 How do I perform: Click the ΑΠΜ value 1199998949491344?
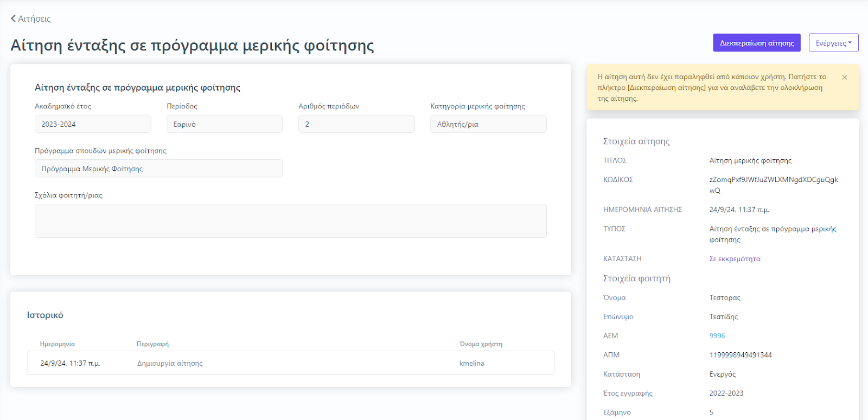pyautogui.click(x=741, y=355)
